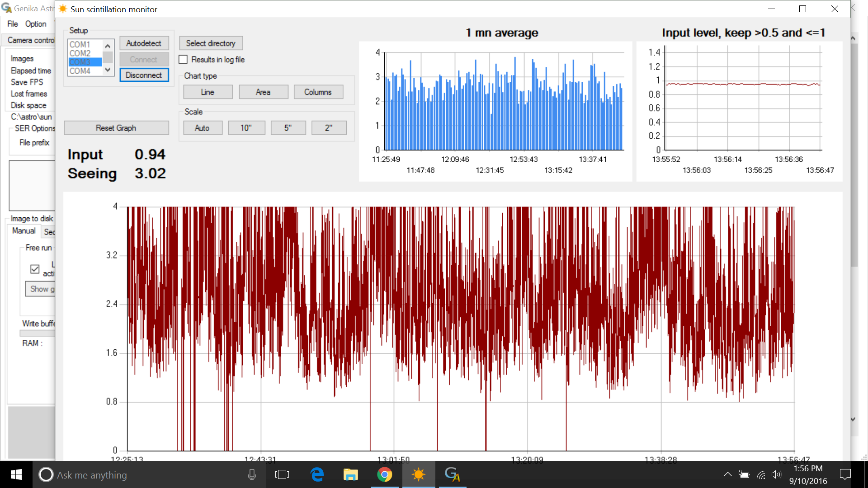Click the SER Options group label
Image resolution: width=868 pixels, height=488 pixels.
click(35, 128)
